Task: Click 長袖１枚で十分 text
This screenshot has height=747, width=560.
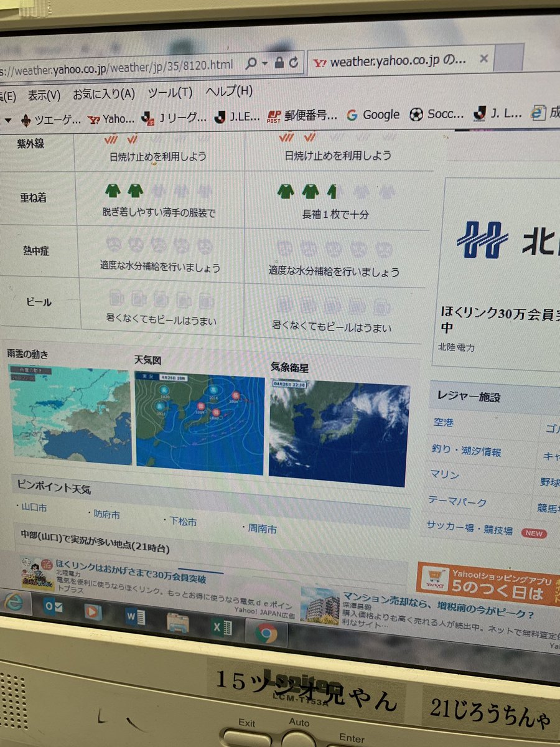Action: [335, 214]
